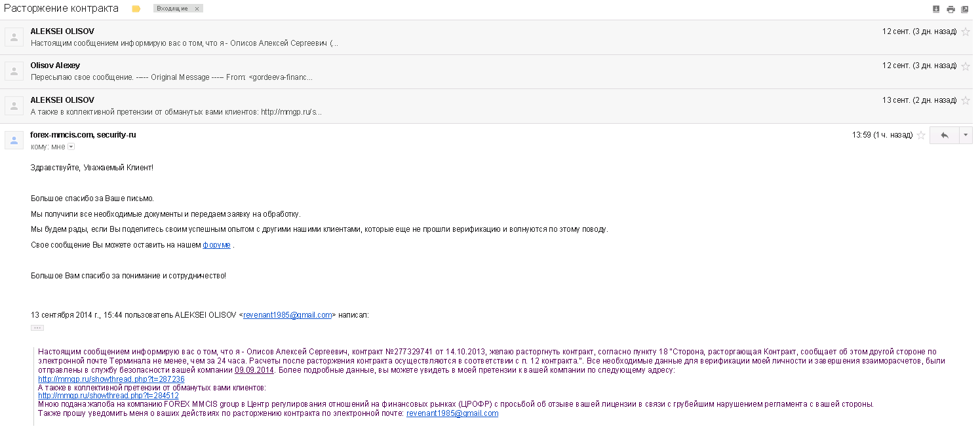The width and height of the screenshot is (980, 431).
Task: Click revenant1985@gmail.com in the quote header
Action: (x=287, y=315)
